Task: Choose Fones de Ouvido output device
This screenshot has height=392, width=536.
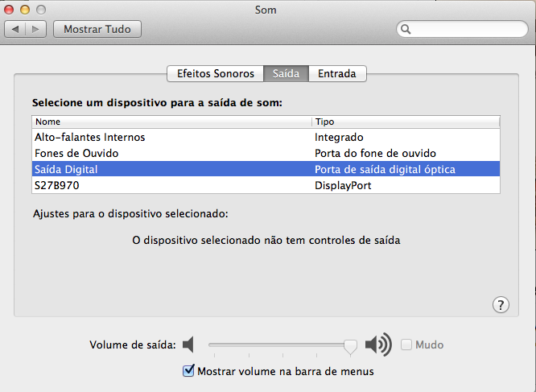Action: tap(76, 153)
